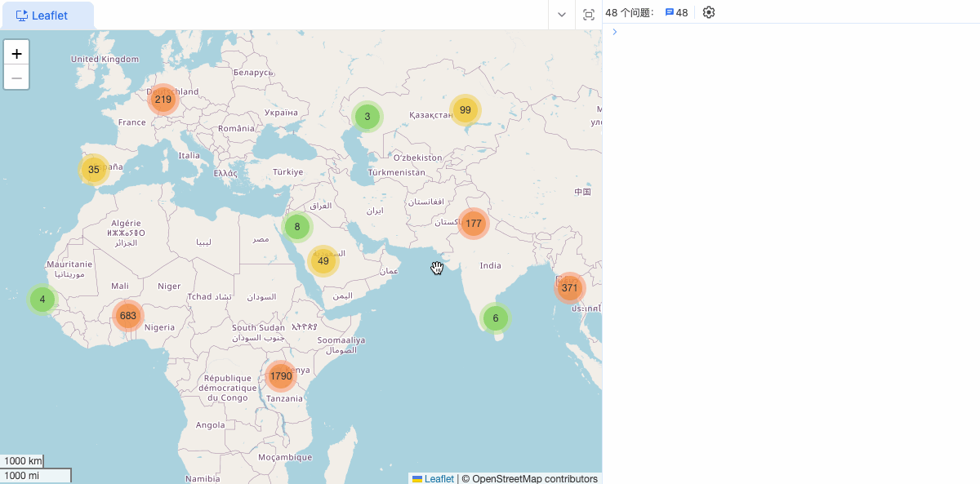
Task: Expand the 35 marker cluster over Spain
Action: coord(94,170)
